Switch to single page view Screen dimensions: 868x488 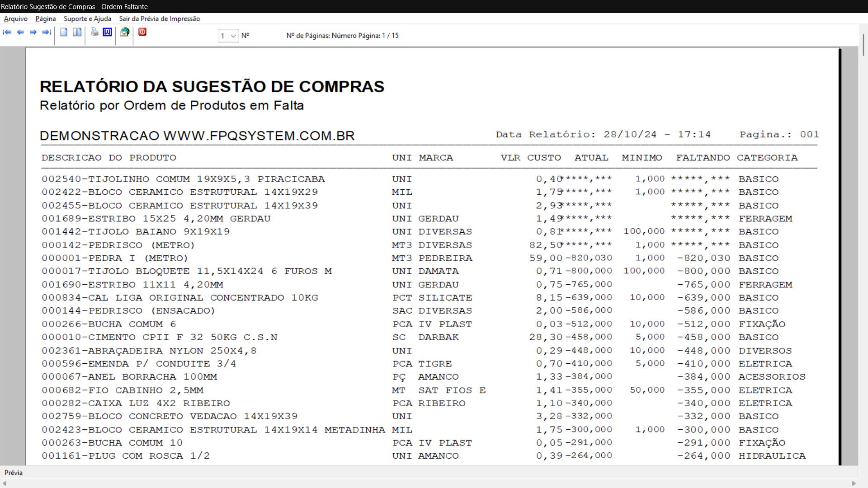(64, 32)
